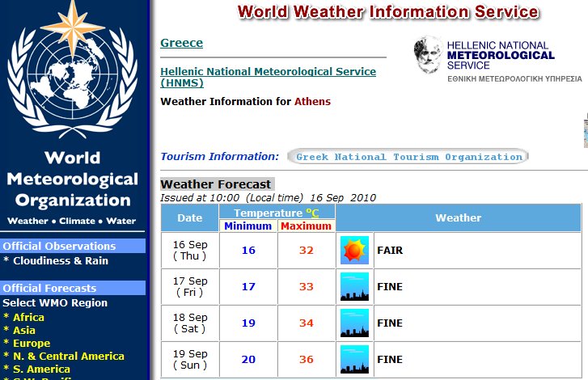Click the Weather • Climate • Water tagline
The height and width of the screenshot is (380, 588).
click(x=72, y=221)
